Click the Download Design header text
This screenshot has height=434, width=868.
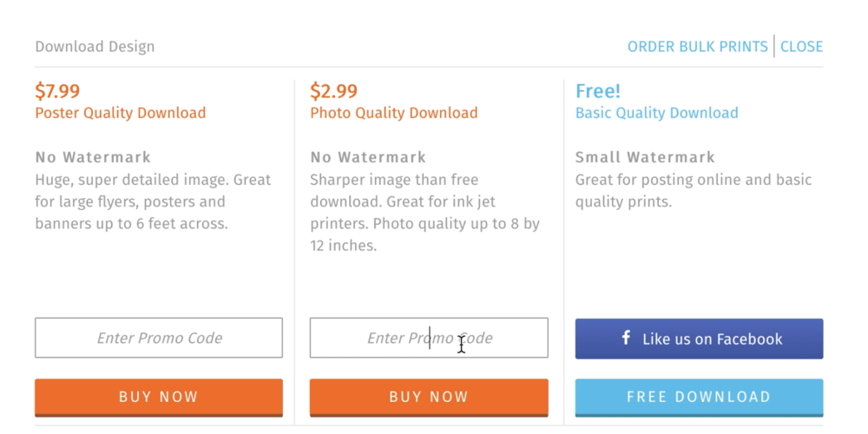coord(95,47)
